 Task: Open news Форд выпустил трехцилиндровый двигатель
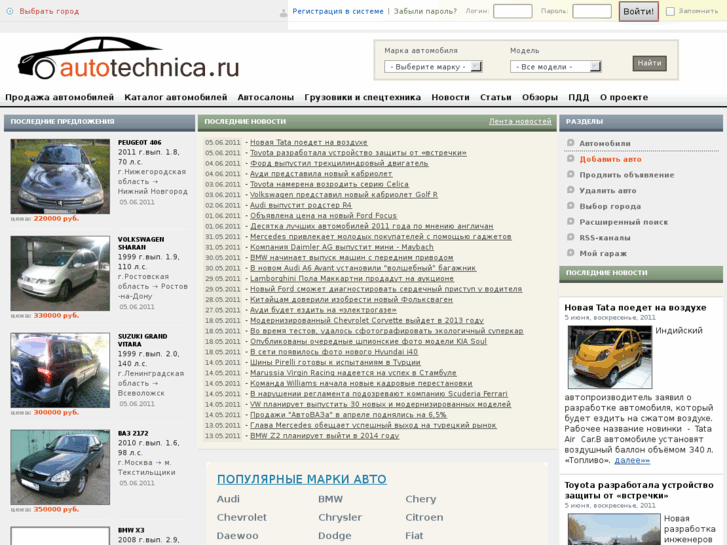(339, 163)
